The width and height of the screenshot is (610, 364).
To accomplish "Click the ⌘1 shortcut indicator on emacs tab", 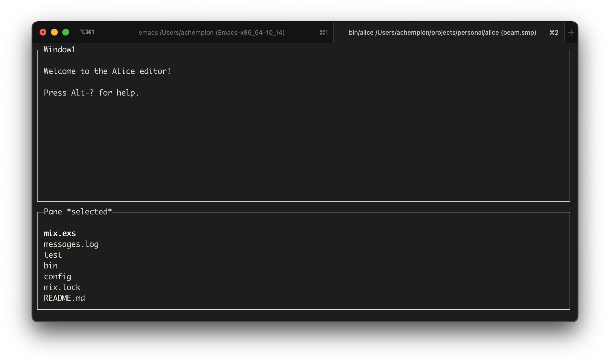I will (324, 32).
